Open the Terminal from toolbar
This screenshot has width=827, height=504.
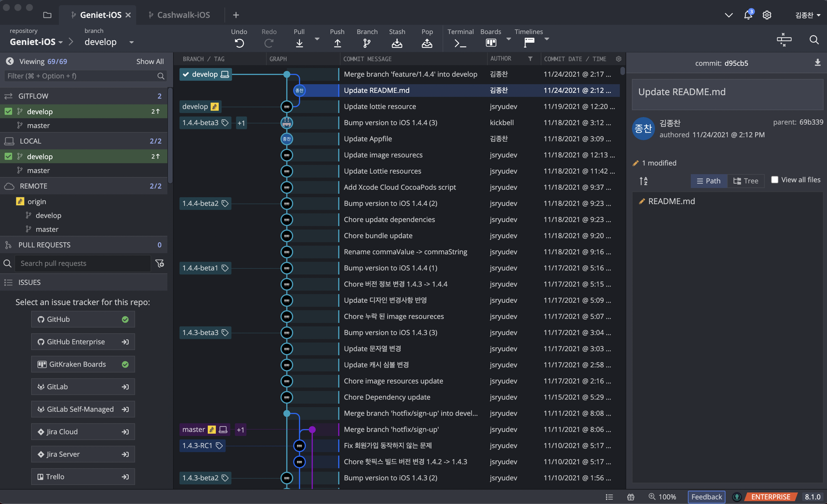pos(460,43)
